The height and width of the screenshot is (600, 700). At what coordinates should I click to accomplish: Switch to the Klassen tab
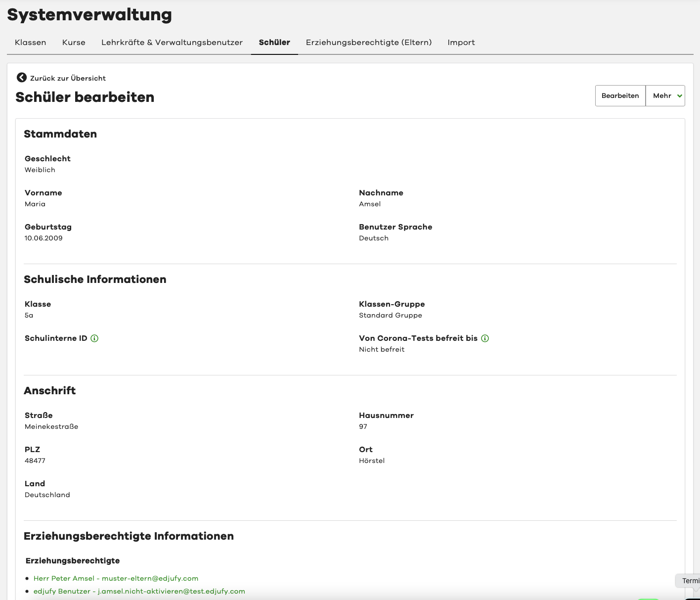click(x=30, y=43)
